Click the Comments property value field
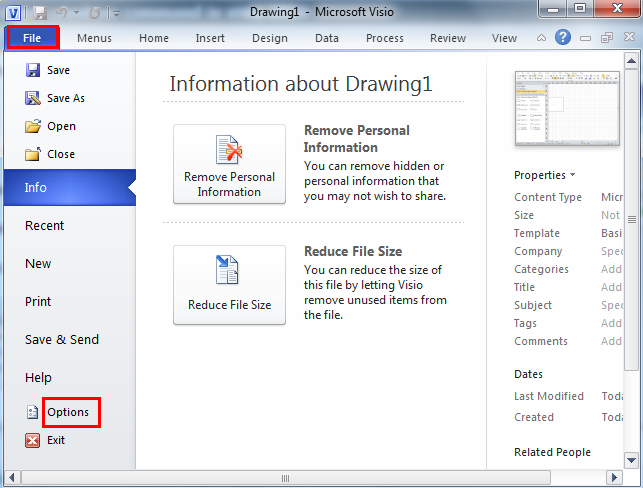The height and width of the screenshot is (488, 643). point(611,341)
